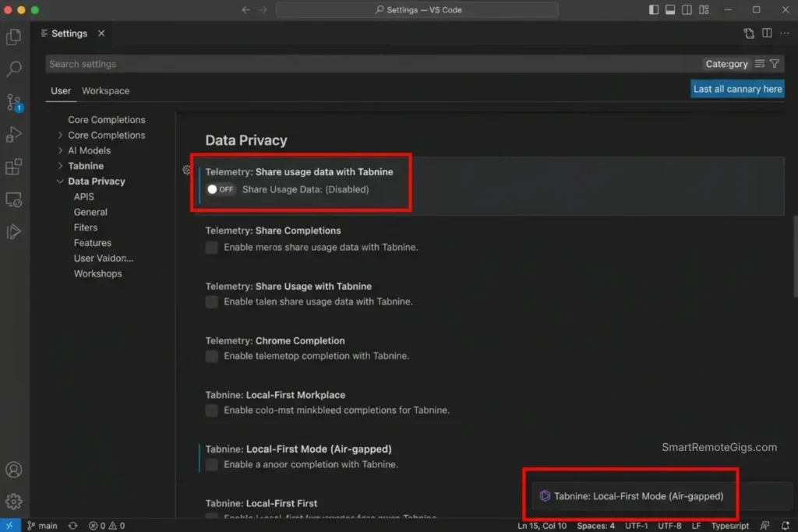Open the Explorer icon in the activity bar
798x532 pixels.
tap(13, 37)
